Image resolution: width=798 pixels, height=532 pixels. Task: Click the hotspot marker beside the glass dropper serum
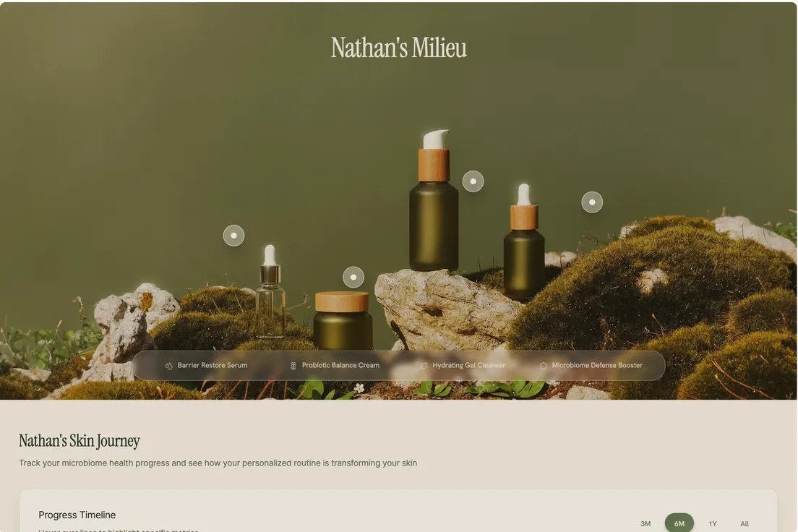click(233, 236)
